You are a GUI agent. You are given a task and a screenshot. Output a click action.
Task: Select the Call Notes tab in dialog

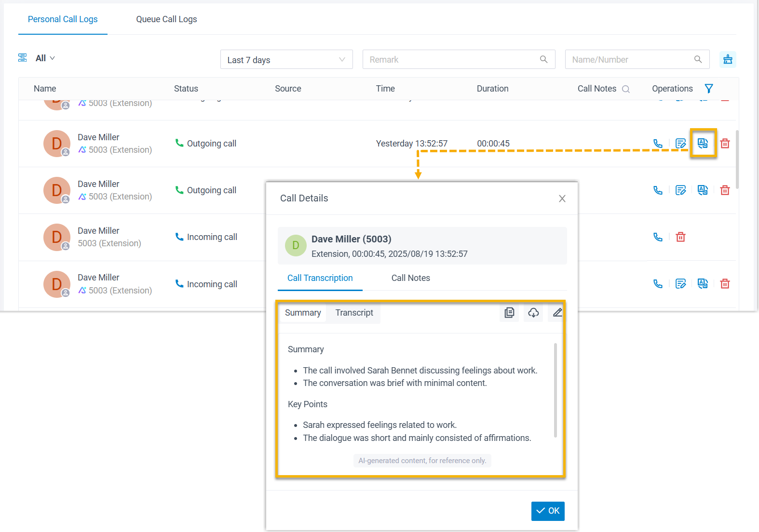[410, 278]
